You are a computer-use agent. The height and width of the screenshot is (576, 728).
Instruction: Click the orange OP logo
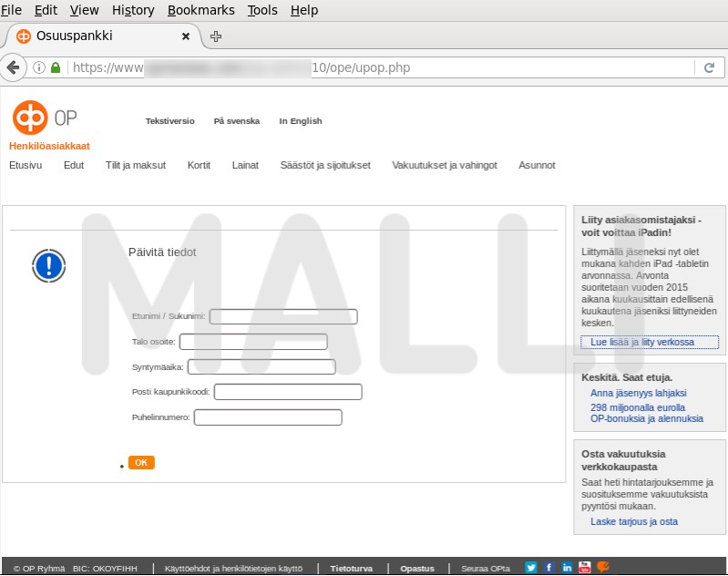30,118
